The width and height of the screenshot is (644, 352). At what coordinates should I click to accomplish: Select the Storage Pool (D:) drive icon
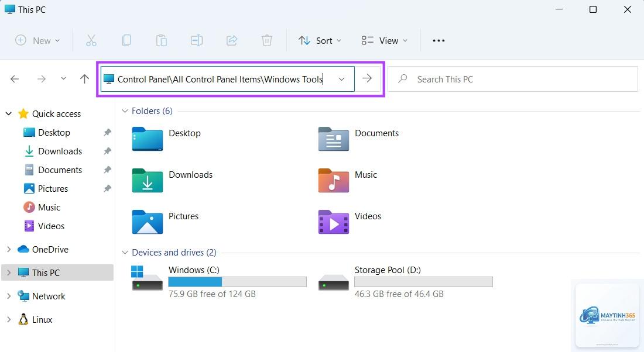[334, 282]
